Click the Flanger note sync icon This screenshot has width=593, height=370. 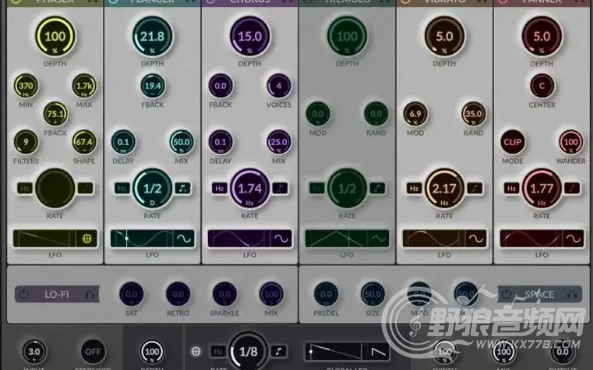point(183,188)
